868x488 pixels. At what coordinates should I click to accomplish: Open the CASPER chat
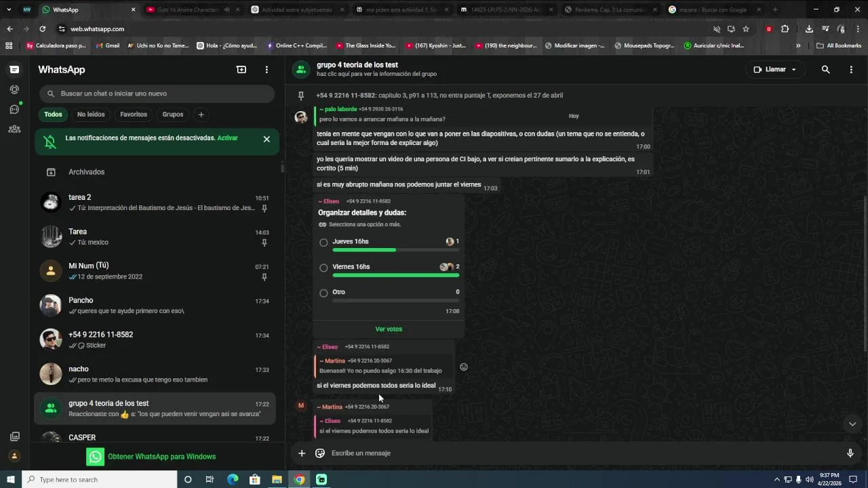pos(156,436)
